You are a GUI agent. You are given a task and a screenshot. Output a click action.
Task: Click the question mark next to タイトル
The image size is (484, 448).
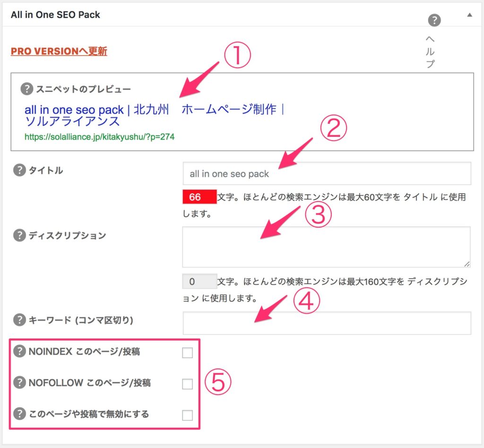coord(19,171)
